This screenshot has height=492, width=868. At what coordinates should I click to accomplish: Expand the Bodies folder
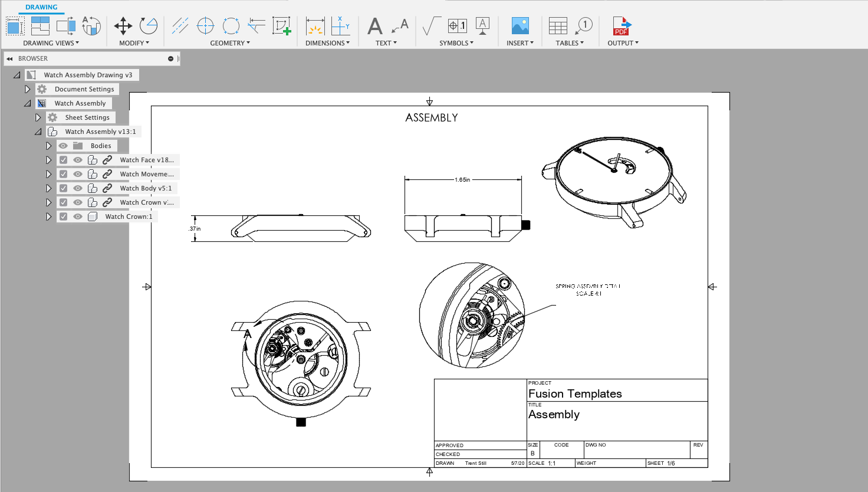[x=49, y=145]
